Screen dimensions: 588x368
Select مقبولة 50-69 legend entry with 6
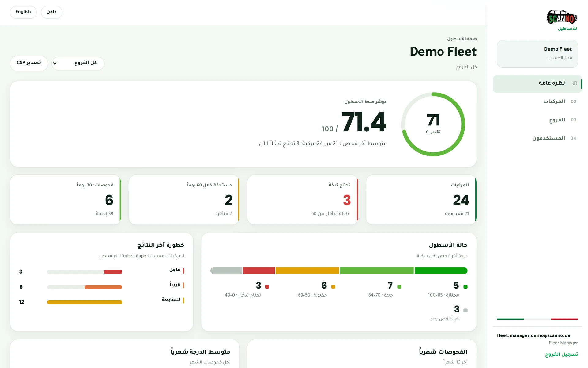coord(317,289)
